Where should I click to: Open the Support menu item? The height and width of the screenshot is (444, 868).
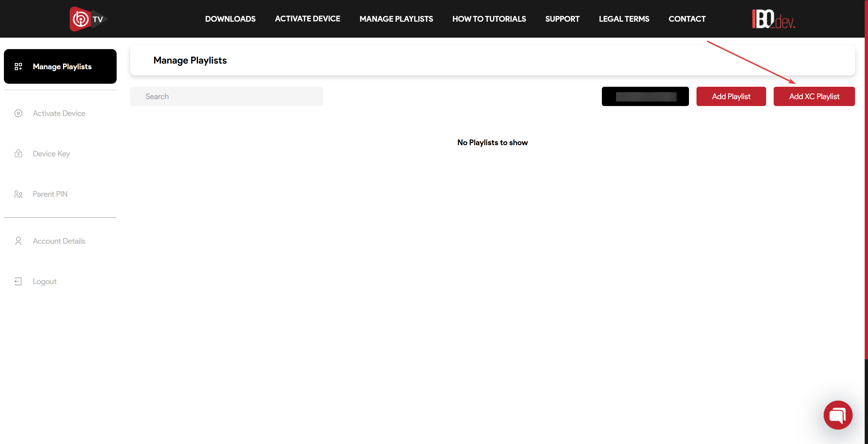coord(562,19)
